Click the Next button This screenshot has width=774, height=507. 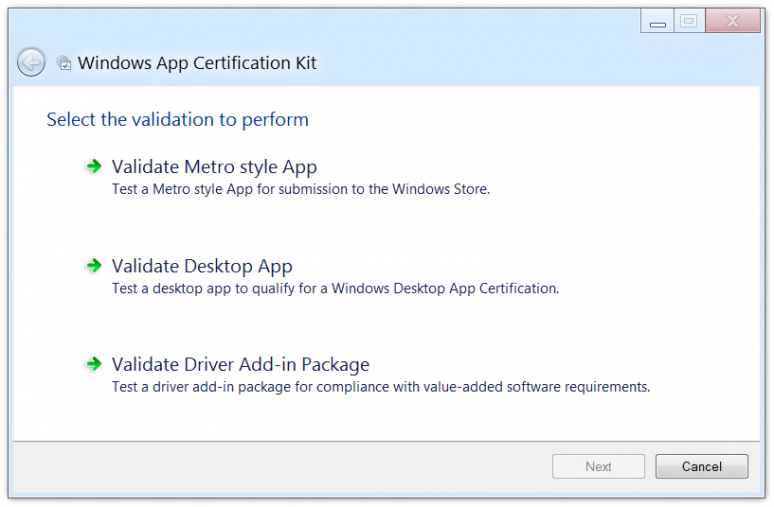pos(598,467)
